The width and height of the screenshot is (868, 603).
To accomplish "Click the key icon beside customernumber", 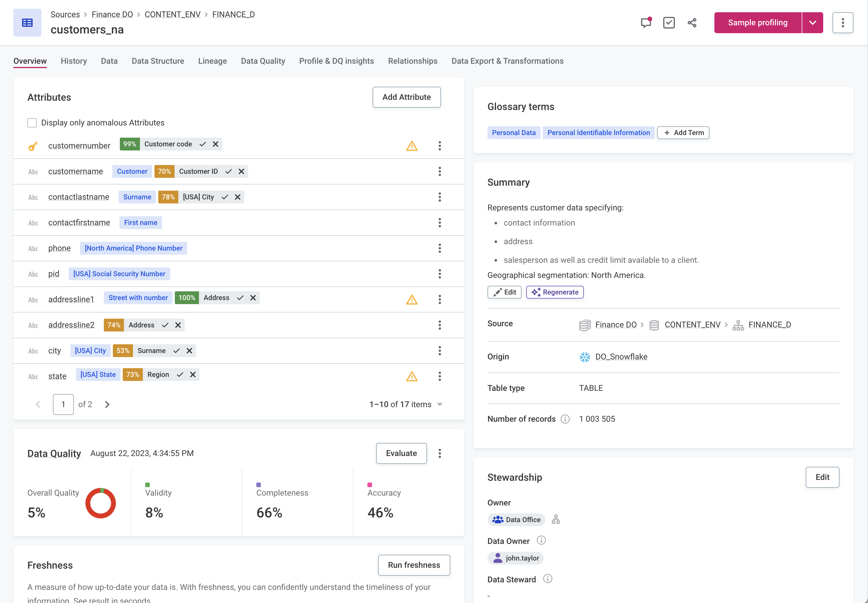I will pyautogui.click(x=33, y=146).
